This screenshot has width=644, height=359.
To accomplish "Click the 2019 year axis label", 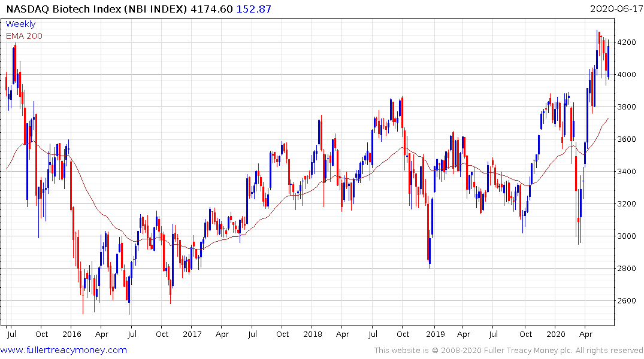I will (x=436, y=334).
